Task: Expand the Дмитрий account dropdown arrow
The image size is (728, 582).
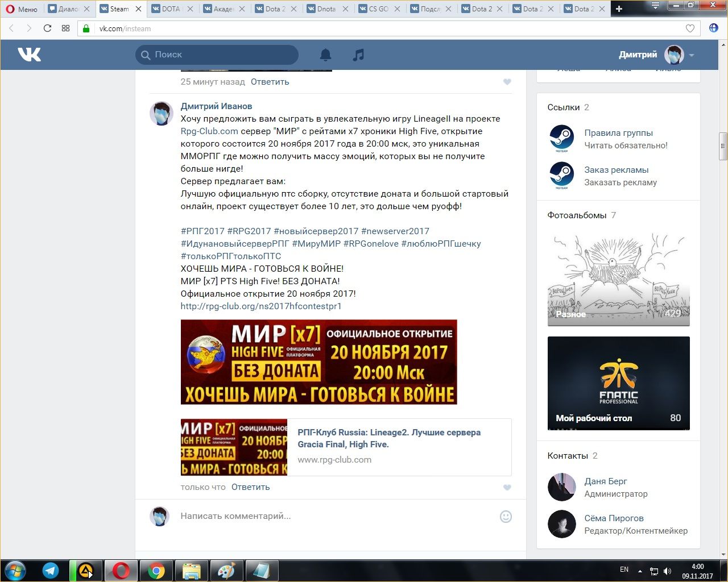Action: (x=692, y=55)
